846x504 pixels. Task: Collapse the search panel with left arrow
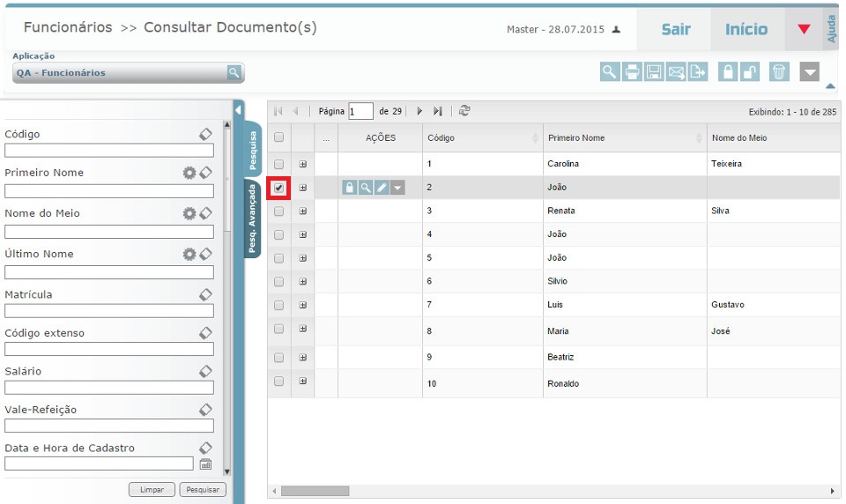coord(239,110)
